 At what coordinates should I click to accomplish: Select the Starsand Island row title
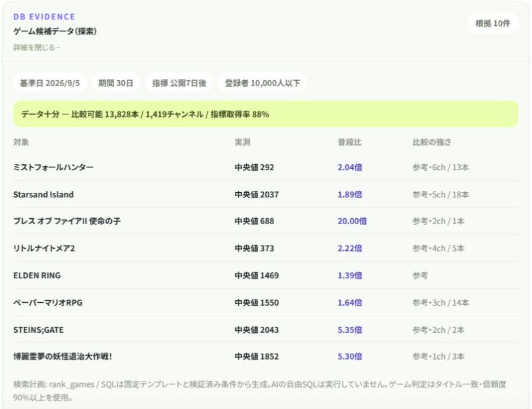click(43, 194)
